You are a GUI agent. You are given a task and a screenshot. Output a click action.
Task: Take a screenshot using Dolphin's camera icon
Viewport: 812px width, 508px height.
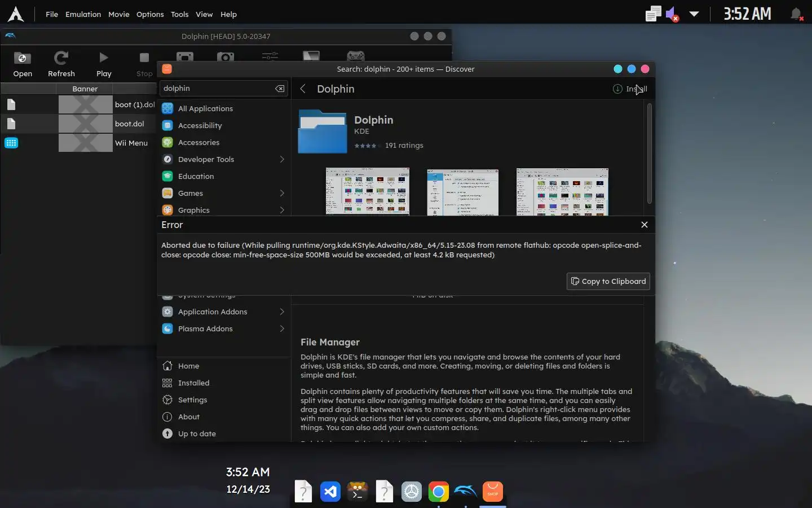coord(226,56)
